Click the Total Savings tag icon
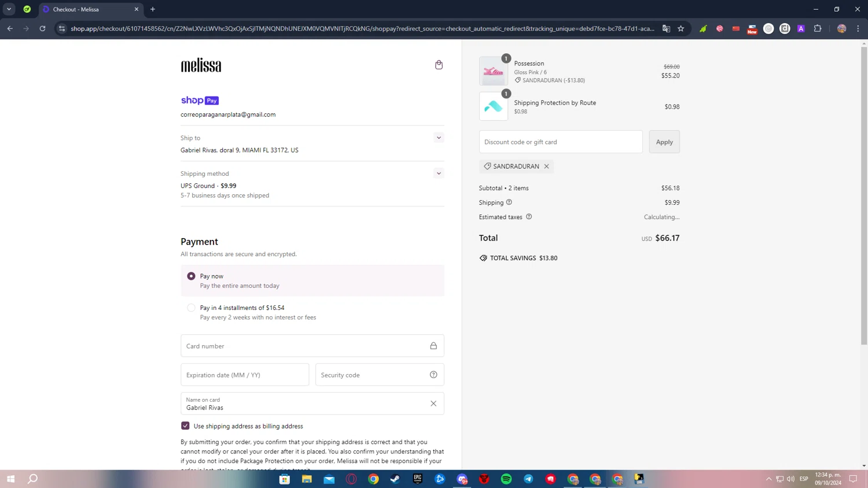This screenshot has width=868, height=488. (x=483, y=258)
